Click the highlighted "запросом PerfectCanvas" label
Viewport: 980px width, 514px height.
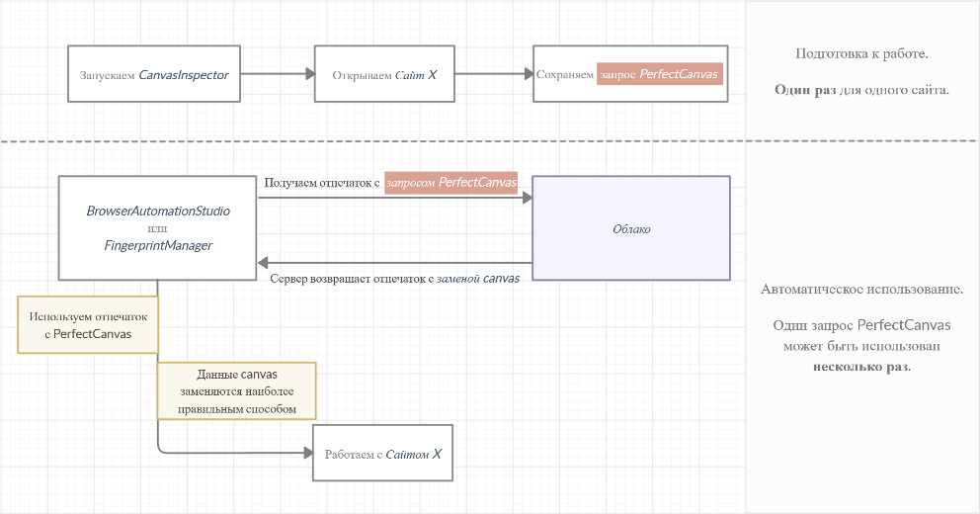(x=451, y=183)
